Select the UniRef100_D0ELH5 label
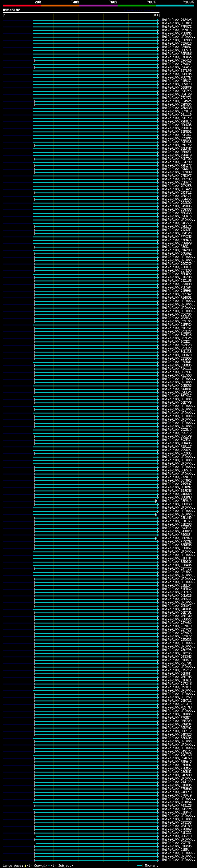This screenshot has height=868, width=197. [177, 74]
